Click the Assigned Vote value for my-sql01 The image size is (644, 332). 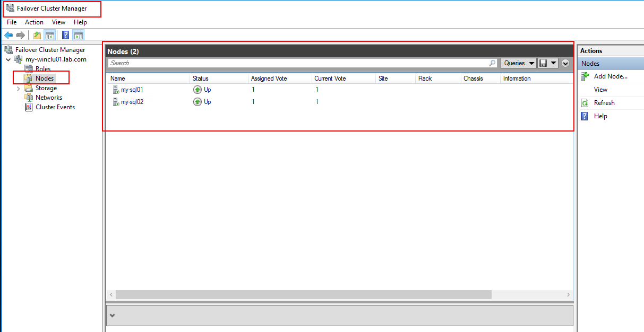pyautogui.click(x=253, y=90)
